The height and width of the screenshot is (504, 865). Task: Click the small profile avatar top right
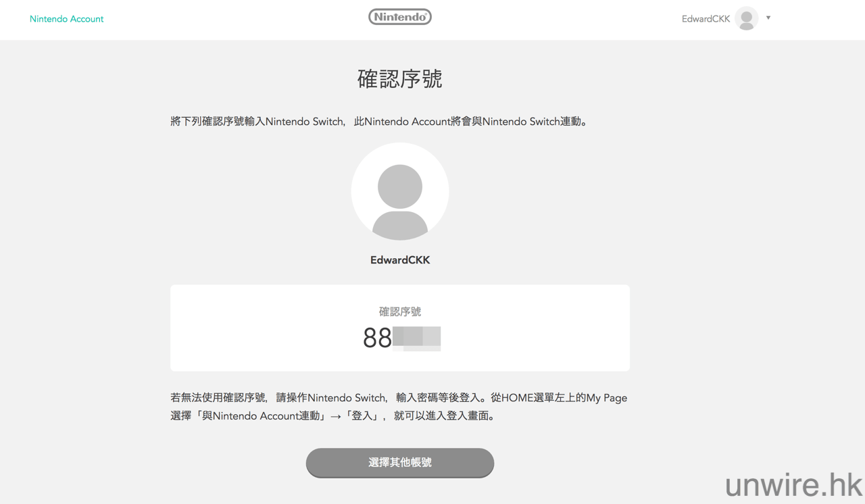746,19
